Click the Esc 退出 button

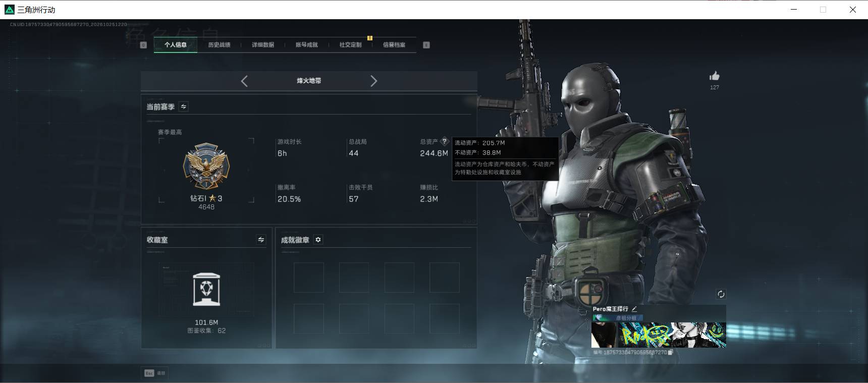[x=154, y=373]
